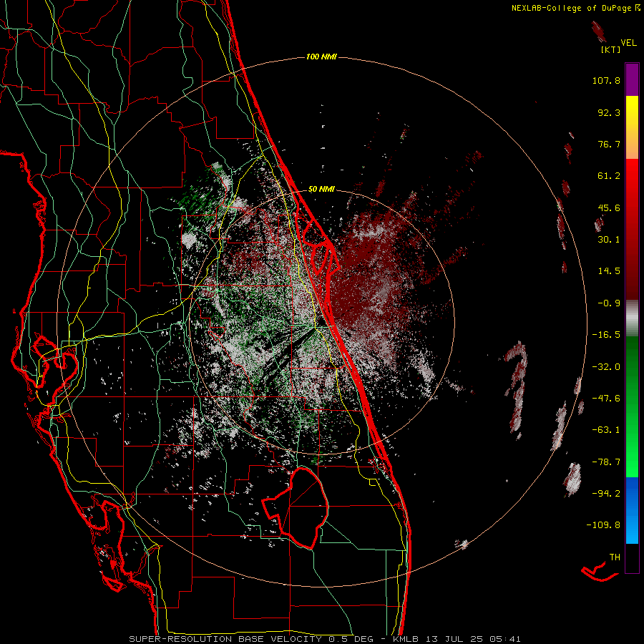
Task: Select the 61.2 value on the velocity scale
Action: pos(609,176)
